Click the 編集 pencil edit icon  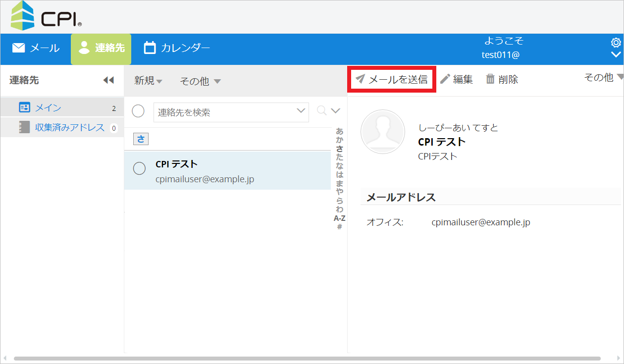pyautogui.click(x=445, y=79)
